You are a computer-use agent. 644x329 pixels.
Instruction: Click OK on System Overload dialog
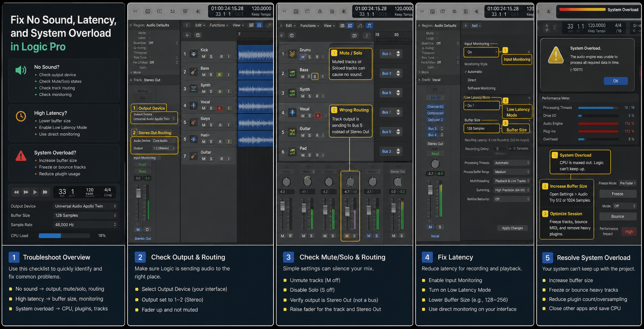(615, 81)
